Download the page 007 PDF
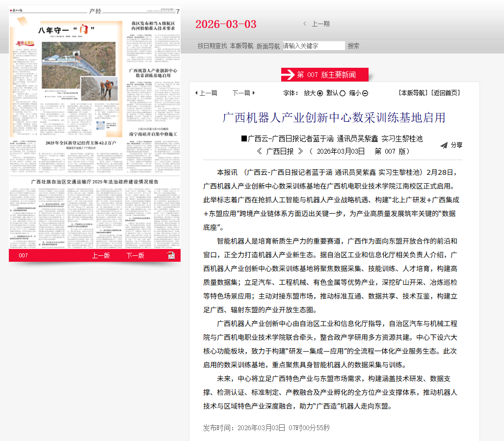Image resolution: width=504 pixels, height=441 pixels. click(x=171, y=255)
